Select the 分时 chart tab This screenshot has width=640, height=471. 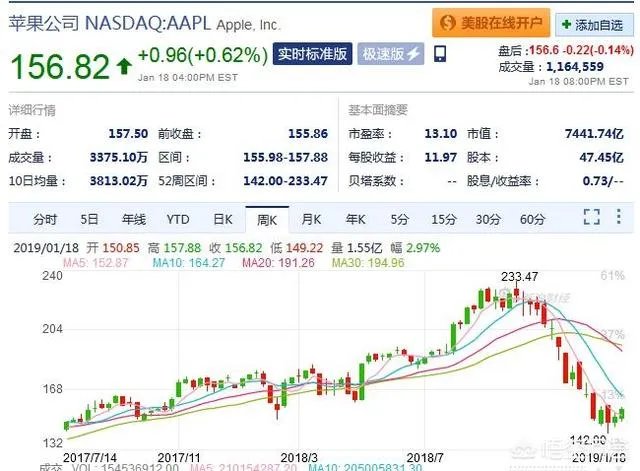click(x=45, y=220)
